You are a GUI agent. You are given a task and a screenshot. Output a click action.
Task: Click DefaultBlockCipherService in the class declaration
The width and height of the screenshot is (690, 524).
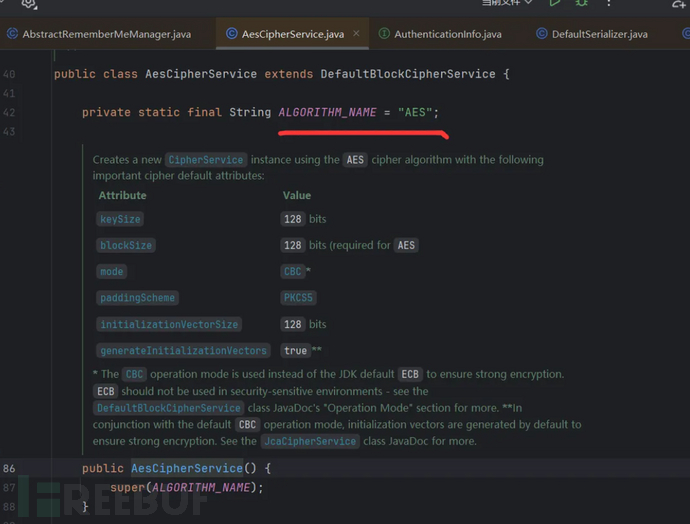pos(408,74)
